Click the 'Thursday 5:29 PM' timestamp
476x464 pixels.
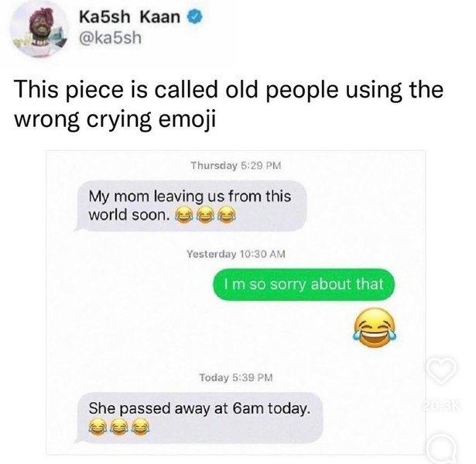236,166
